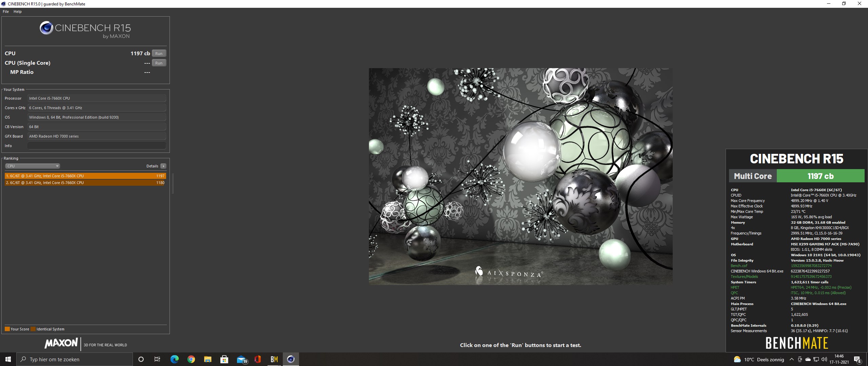The height and width of the screenshot is (366, 868).
Task: Click the Processor field value
Action: [97, 98]
